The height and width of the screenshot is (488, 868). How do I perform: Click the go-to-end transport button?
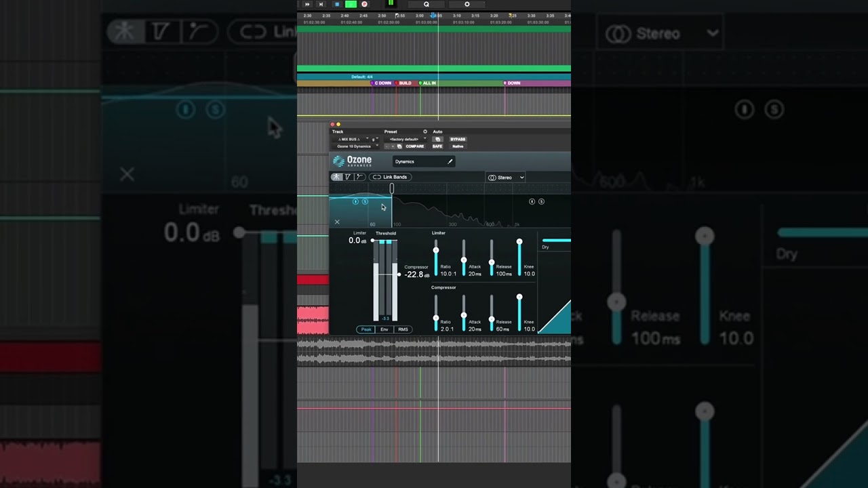(x=321, y=4)
